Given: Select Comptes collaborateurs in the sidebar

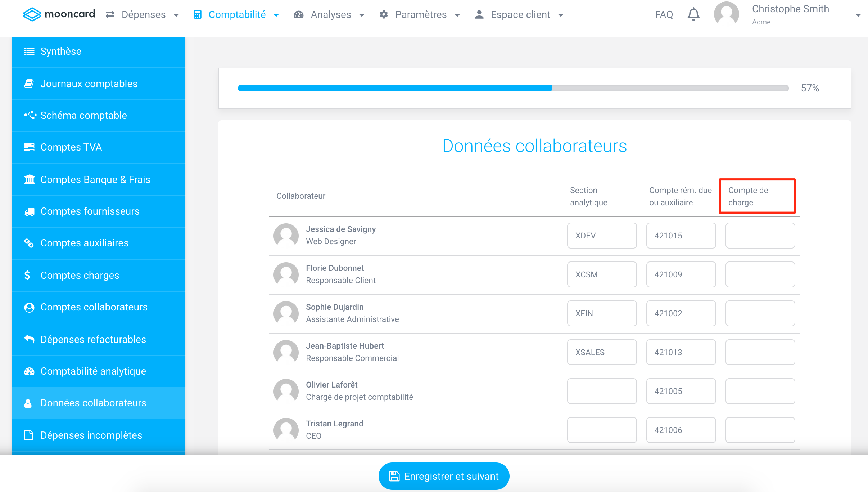Looking at the screenshot, I should [x=94, y=307].
